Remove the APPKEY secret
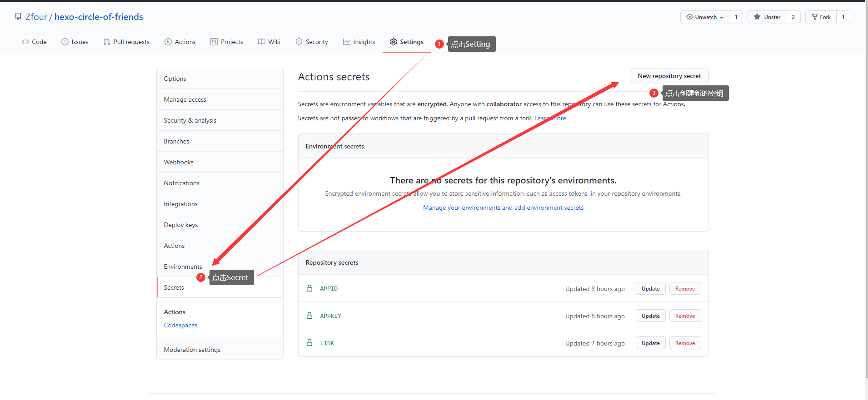Viewport: 868px width, 400px height. (x=685, y=316)
